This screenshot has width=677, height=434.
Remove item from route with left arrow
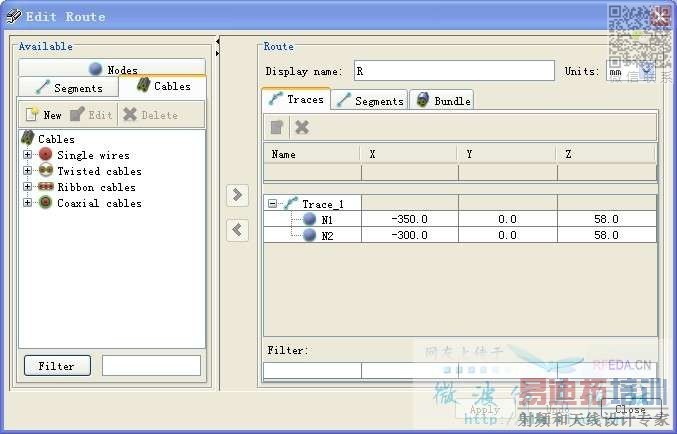(237, 230)
